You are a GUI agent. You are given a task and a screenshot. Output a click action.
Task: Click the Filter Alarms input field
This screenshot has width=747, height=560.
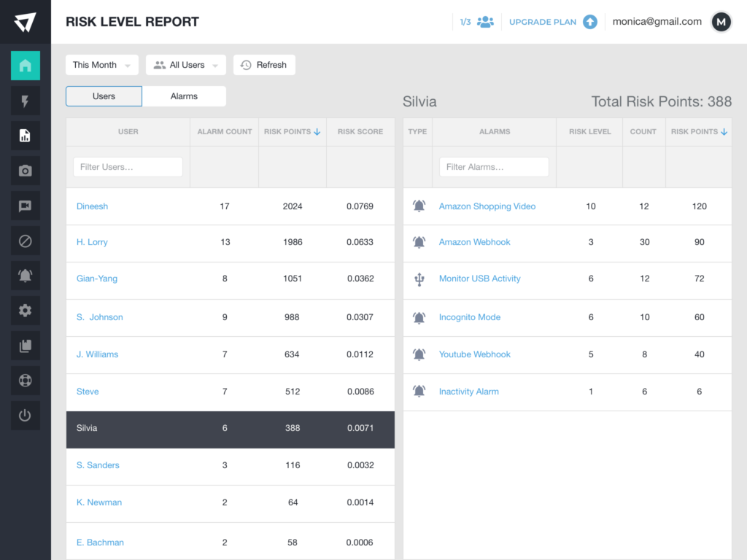tap(494, 167)
